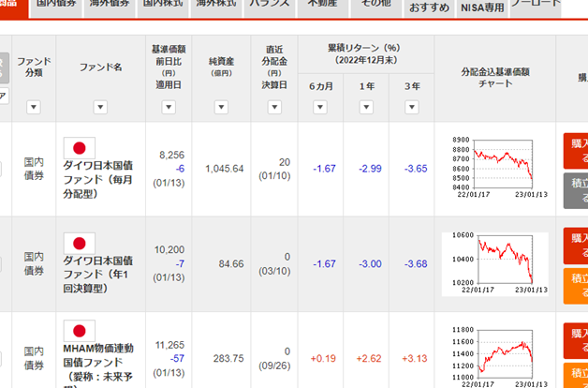Select 1-year return value -2.99
Screen dimensions: 588x388
pyautogui.click(x=370, y=169)
